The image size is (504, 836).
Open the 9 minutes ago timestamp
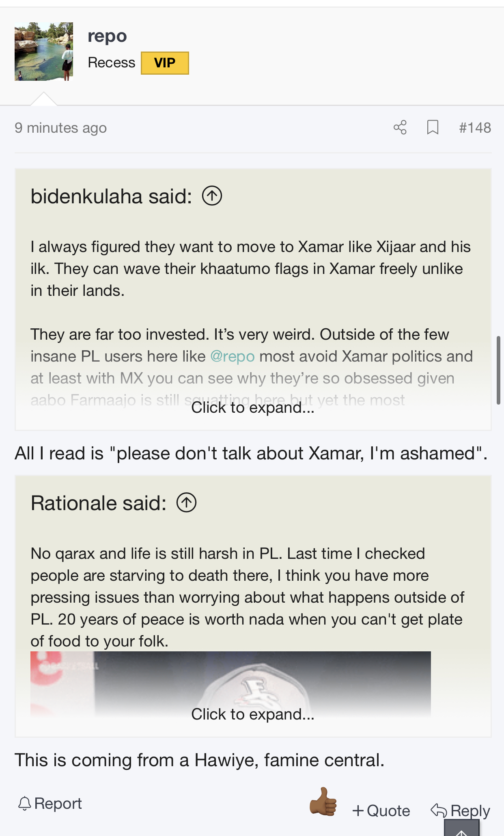tap(60, 128)
